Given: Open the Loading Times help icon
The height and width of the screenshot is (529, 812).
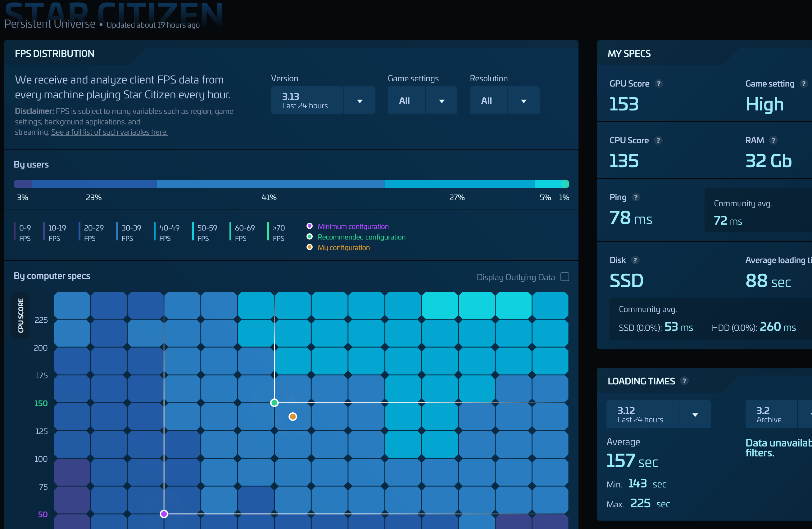Looking at the screenshot, I should 684,381.
